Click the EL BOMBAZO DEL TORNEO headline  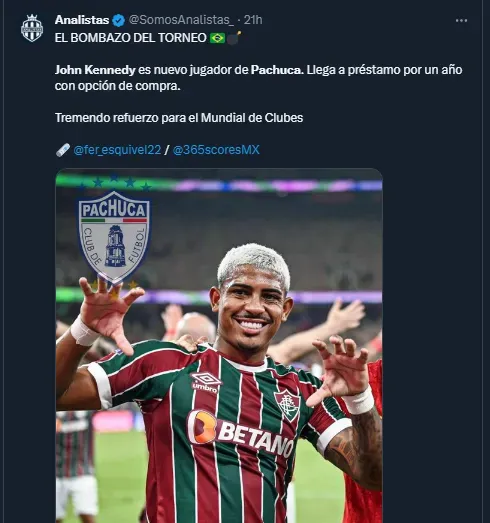click(x=131, y=38)
